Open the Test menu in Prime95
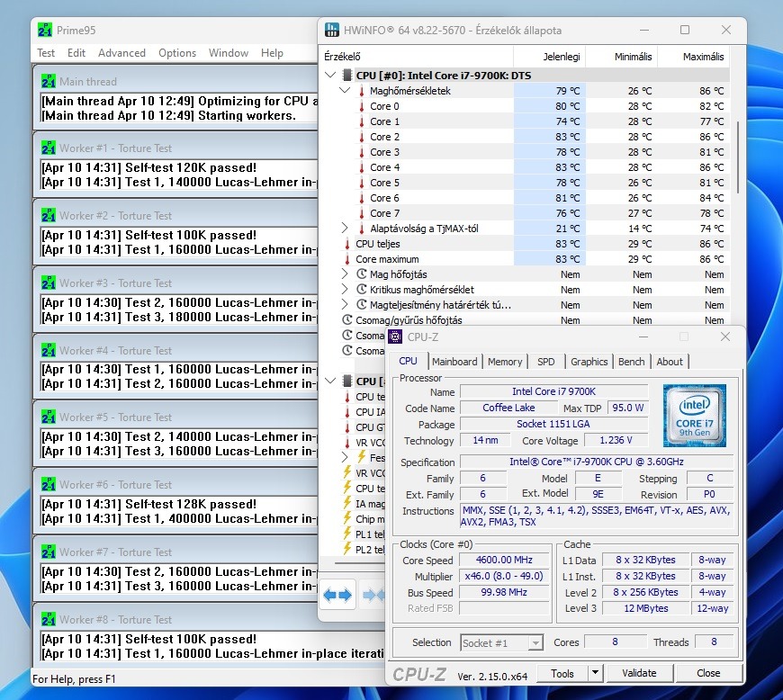Viewport: 783px width, 700px height. tap(46, 53)
